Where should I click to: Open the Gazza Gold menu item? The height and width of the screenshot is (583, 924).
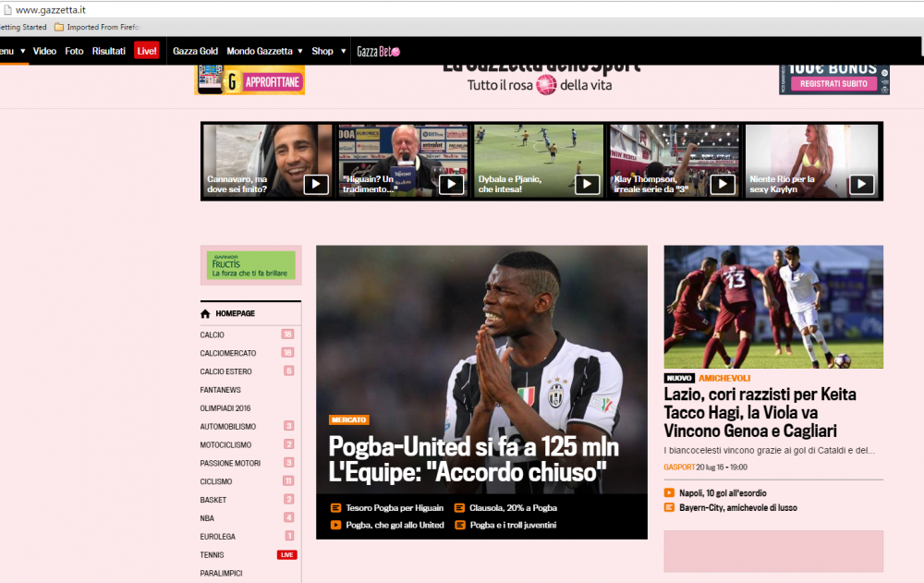[x=195, y=52]
